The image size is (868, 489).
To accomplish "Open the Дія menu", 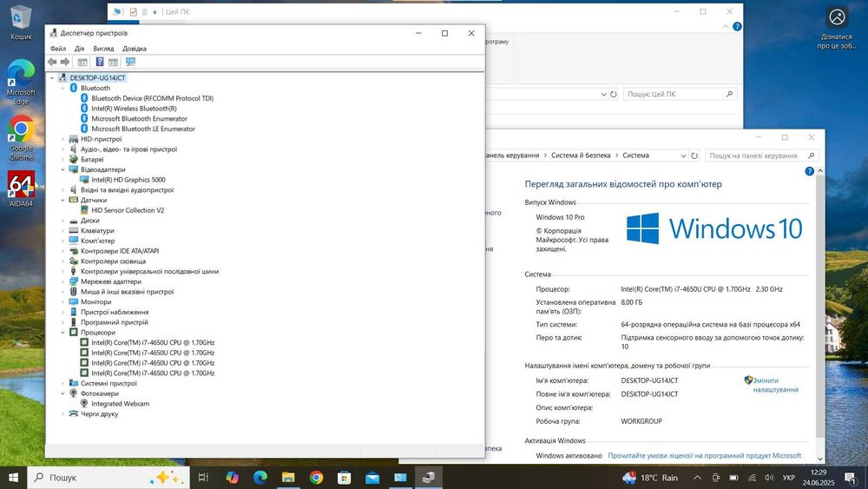I will tap(79, 49).
